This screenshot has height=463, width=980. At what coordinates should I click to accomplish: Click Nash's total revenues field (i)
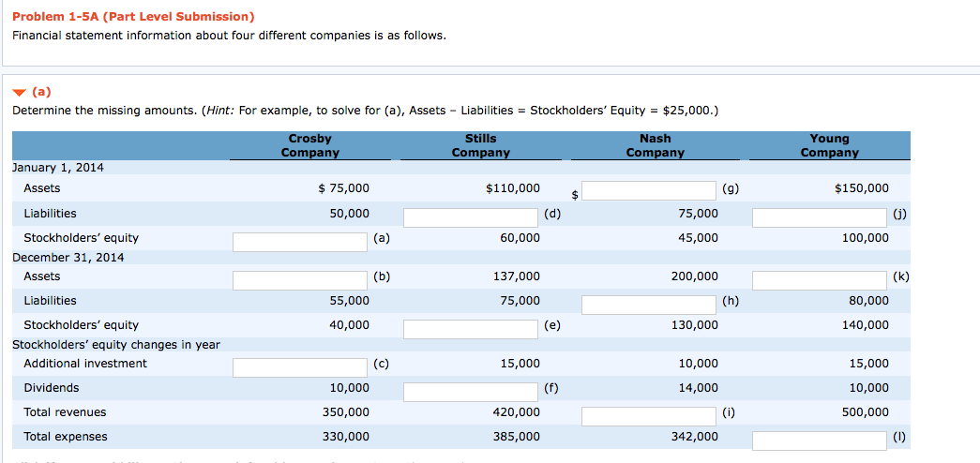tap(649, 416)
